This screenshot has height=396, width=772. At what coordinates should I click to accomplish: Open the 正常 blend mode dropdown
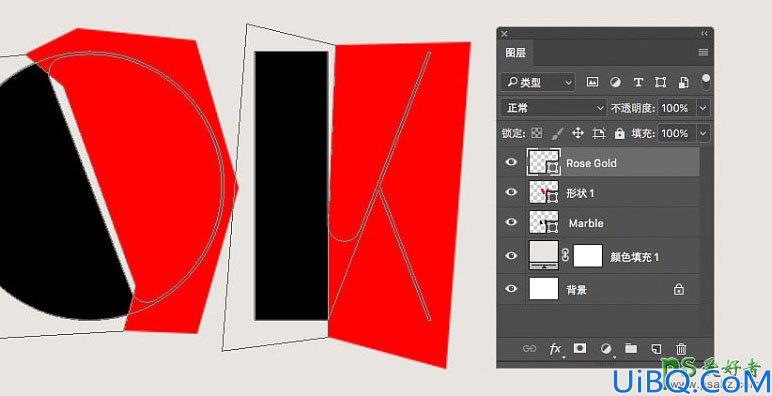point(554,108)
